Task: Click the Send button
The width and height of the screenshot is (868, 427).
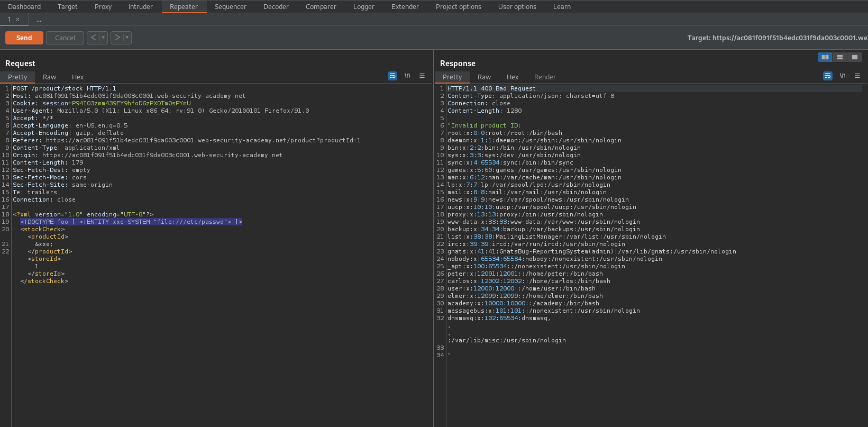Action: click(x=24, y=38)
